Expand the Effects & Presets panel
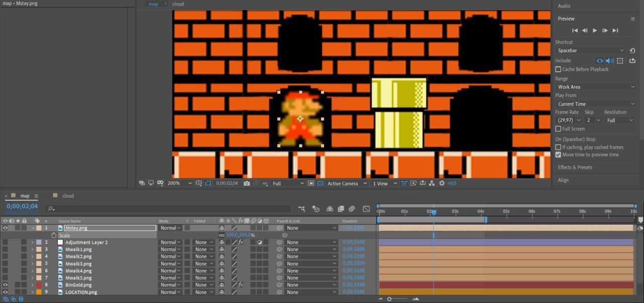The height and width of the screenshot is (303, 644). tap(575, 167)
